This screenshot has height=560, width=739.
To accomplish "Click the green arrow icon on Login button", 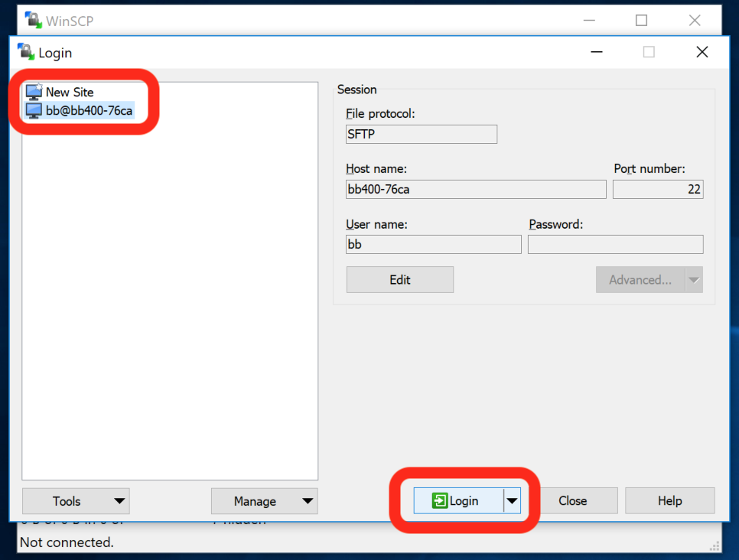I will click(440, 501).
